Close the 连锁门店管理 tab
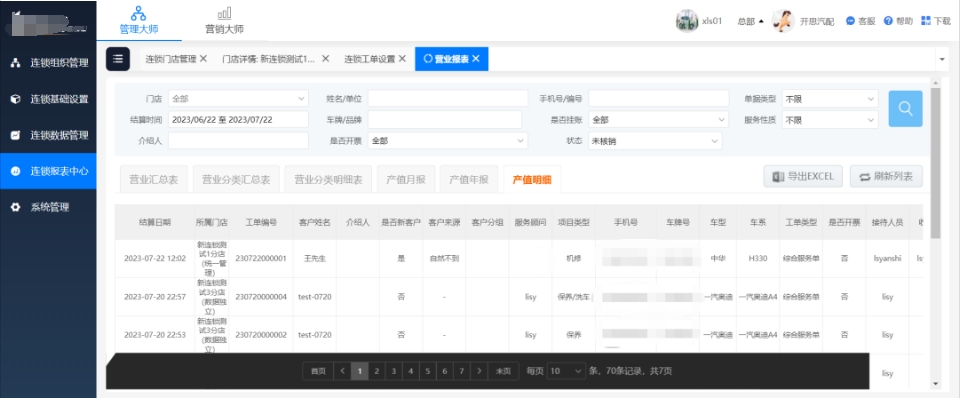This screenshot has width=960, height=398. tap(203, 59)
